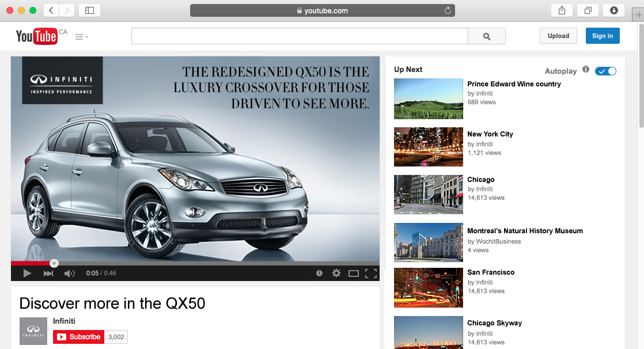644x349 pixels.
Task: Open the Chicago video thumbnail
Action: point(429,195)
